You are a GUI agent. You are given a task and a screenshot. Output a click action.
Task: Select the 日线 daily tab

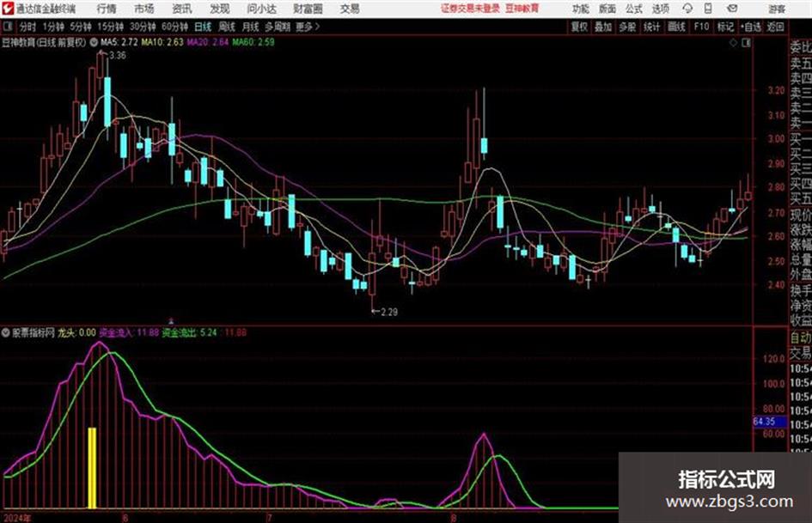(x=203, y=27)
